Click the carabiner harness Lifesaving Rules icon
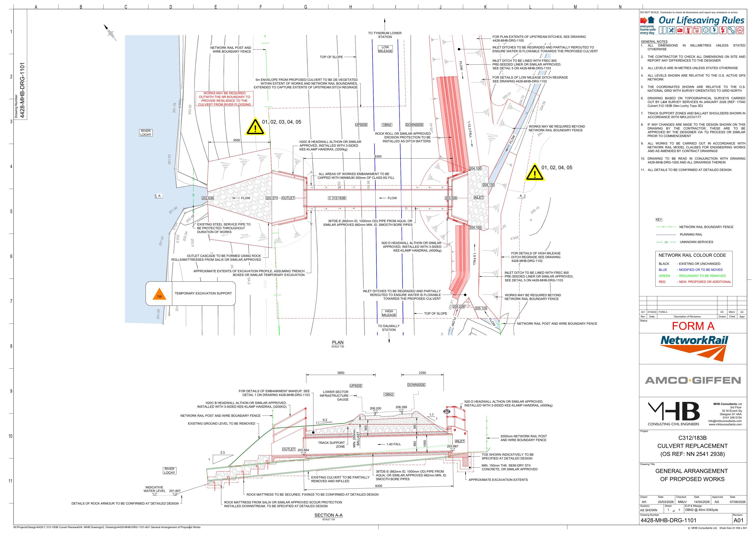 (x=731, y=30)
